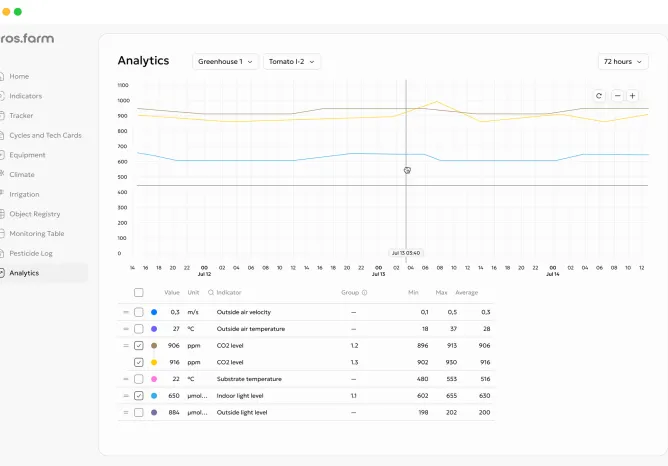
Task: Click pink swatch for Substrate temperature
Action: click(154, 379)
